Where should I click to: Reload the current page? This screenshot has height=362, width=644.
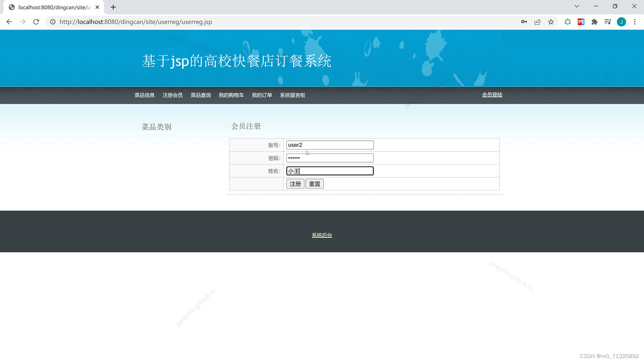point(36,22)
